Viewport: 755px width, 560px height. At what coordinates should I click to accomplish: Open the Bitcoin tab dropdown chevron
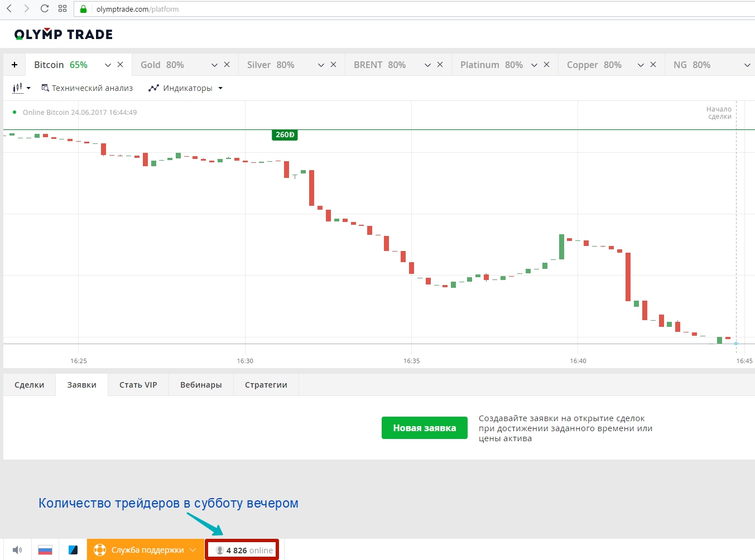pyautogui.click(x=108, y=65)
